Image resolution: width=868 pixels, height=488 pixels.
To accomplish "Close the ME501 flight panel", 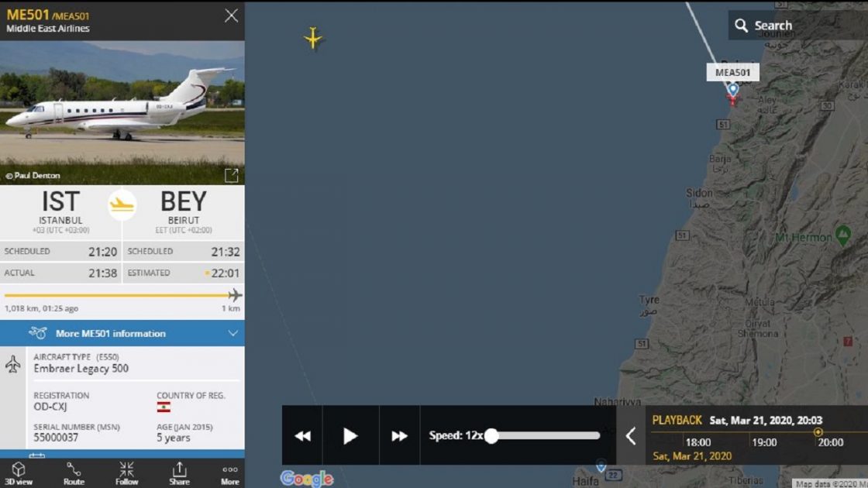I will tap(231, 15).
